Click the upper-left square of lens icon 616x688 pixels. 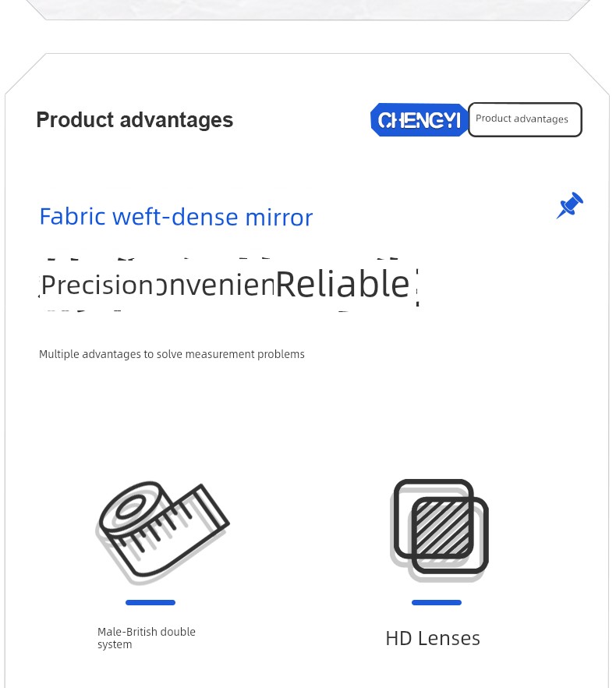(433, 519)
